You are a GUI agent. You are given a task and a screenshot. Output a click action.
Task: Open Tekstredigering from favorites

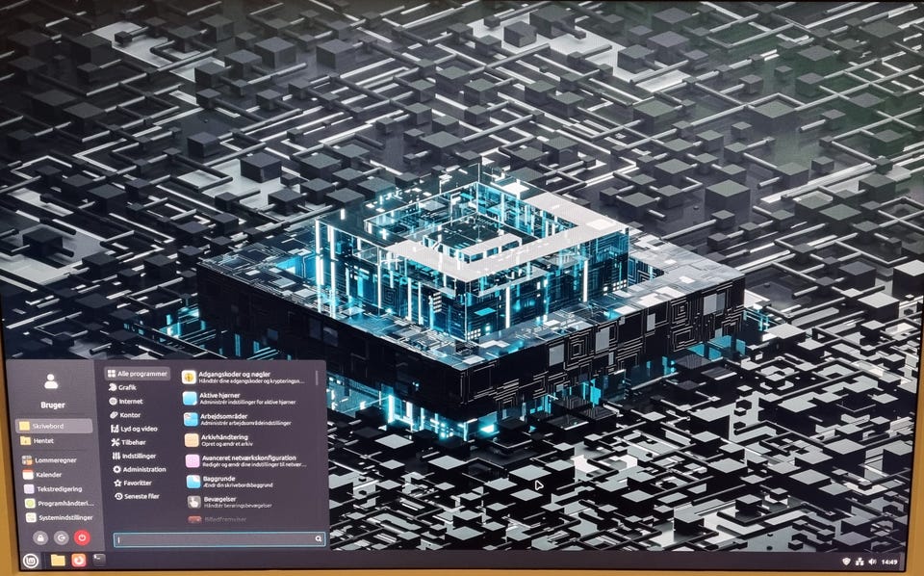click(54, 488)
